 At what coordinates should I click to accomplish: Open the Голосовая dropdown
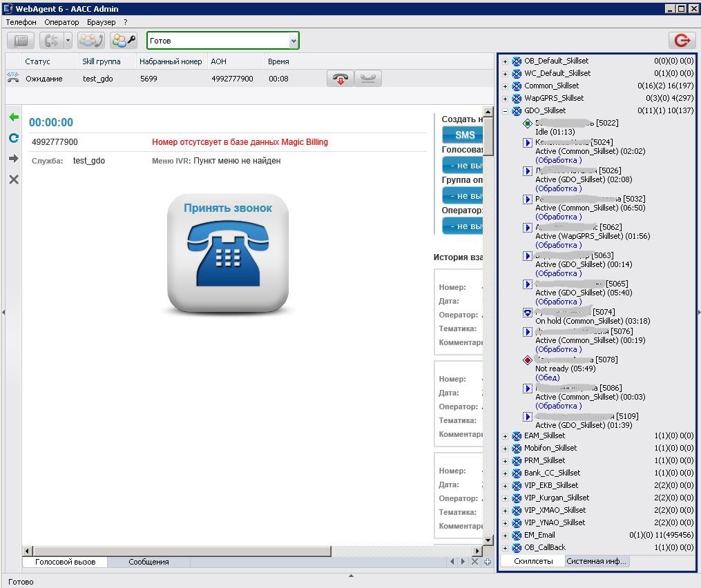coord(462,166)
